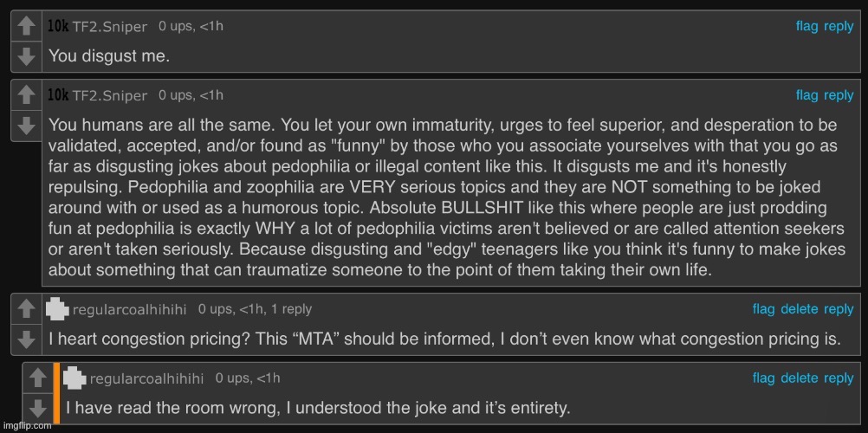Open TF2.Sniper profile from first comment

point(110,27)
